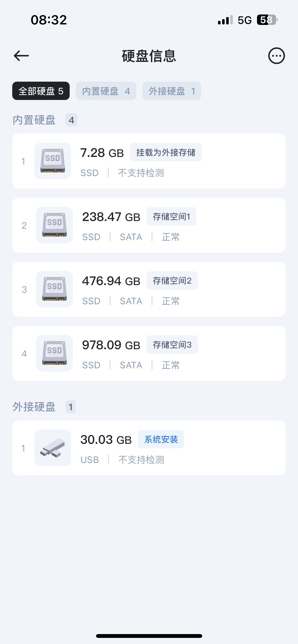Switch to the 内置硬盘 4 tab
The image size is (298, 644).
106,91
